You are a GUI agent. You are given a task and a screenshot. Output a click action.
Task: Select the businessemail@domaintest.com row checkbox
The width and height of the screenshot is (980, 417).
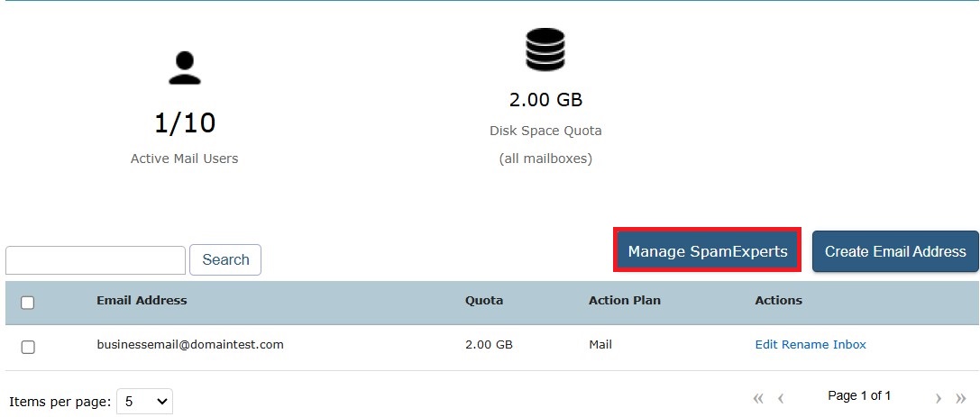(28, 347)
